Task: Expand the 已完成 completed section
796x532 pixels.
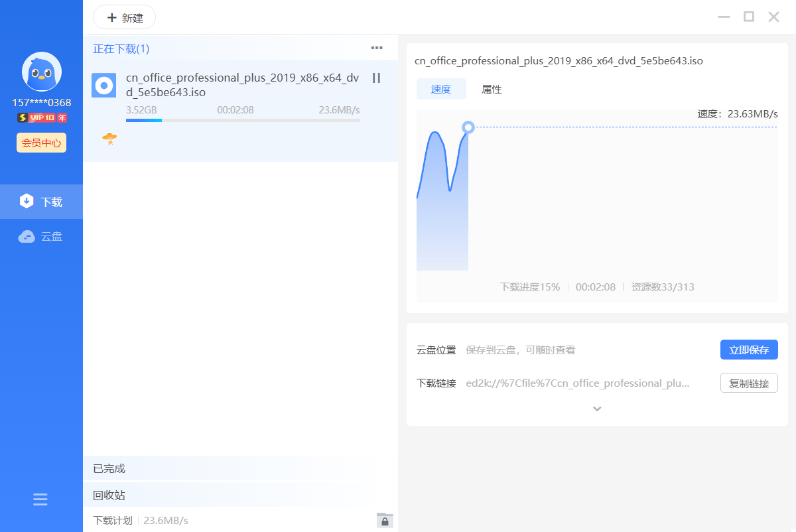Action: 240,468
